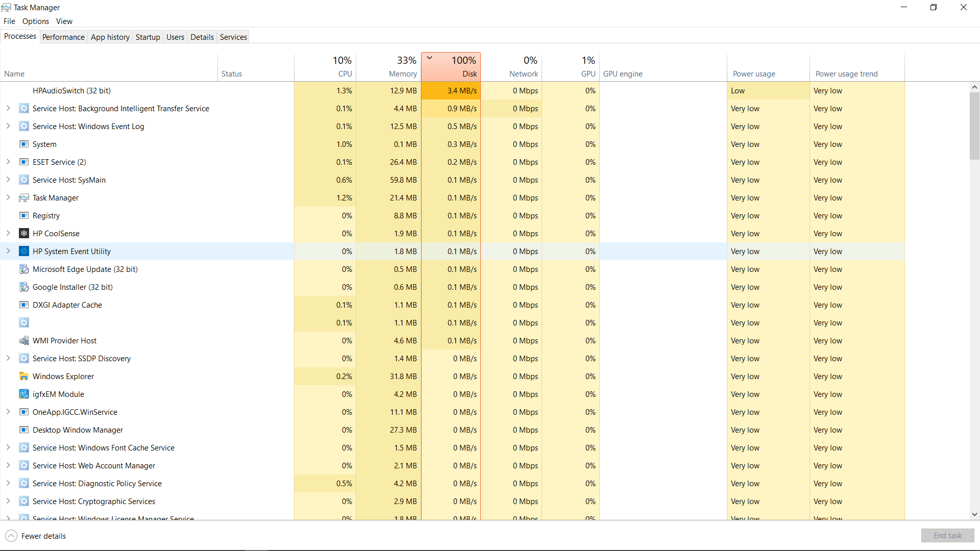
Task: Click the 3.4 MB/s disk value
Action: pyautogui.click(x=462, y=91)
